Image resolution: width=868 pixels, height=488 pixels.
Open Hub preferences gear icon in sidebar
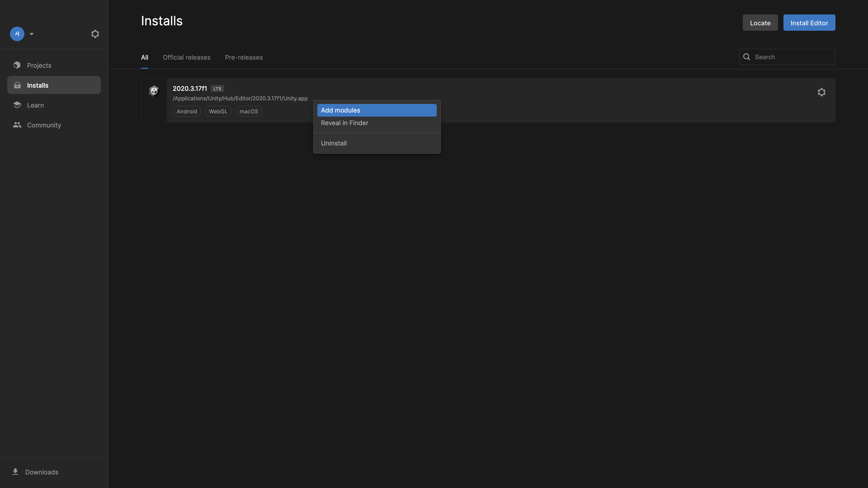[95, 34]
